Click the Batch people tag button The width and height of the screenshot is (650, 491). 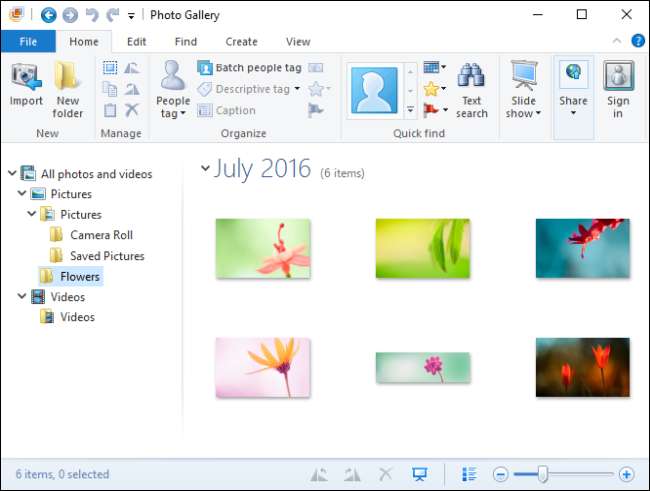point(248,68)
